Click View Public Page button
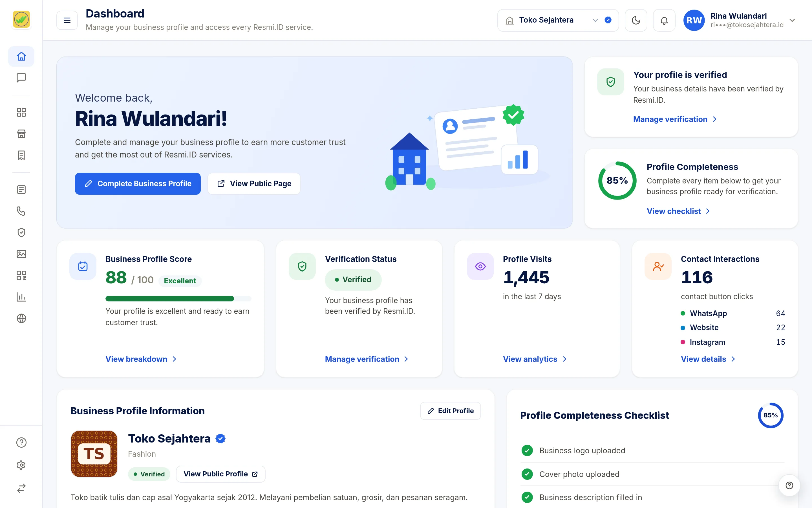Image resolution: width=812 pixels, height=508 pixels. point(254,183)
